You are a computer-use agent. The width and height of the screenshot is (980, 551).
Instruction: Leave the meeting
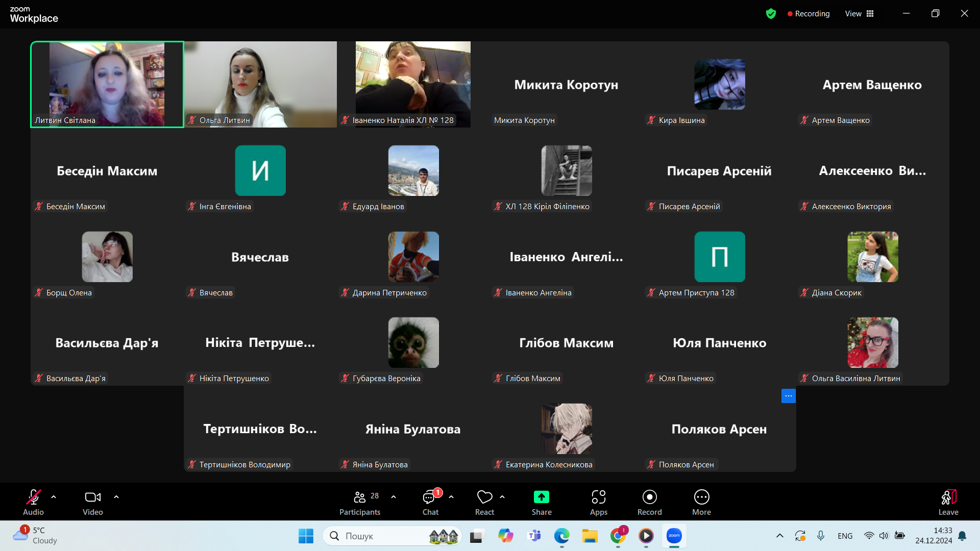tap(948, 503)
